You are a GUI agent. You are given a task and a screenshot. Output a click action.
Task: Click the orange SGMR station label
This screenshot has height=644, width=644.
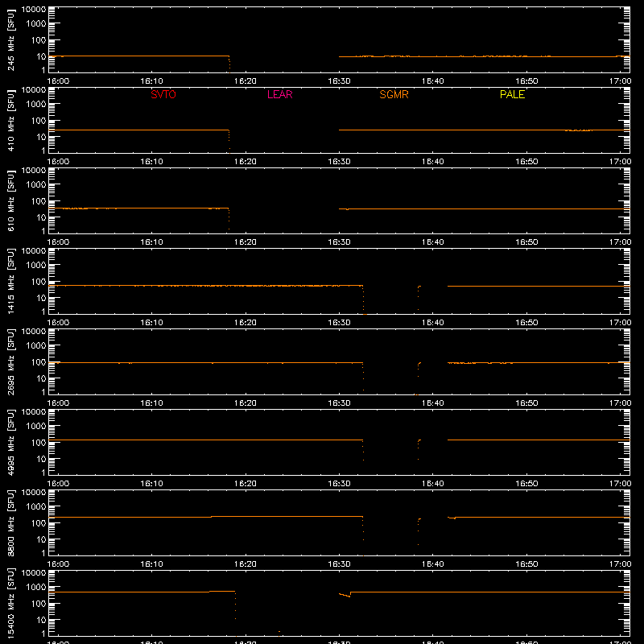pos(394,94)
